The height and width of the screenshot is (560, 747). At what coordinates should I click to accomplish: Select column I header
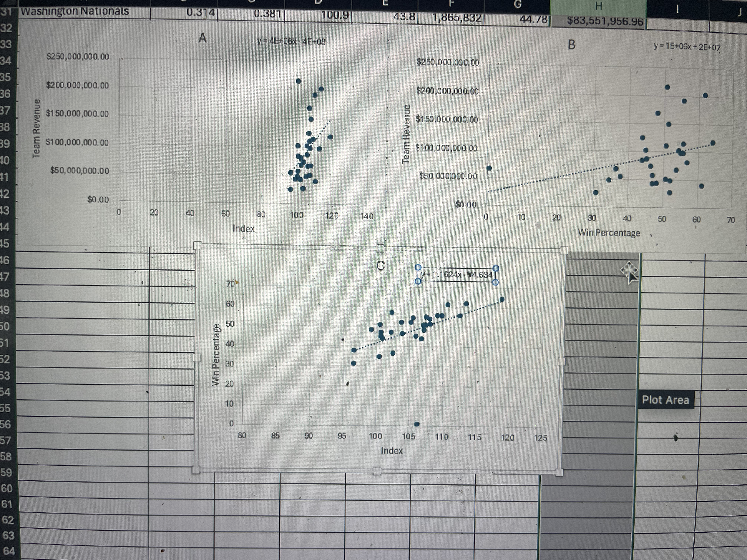pyautogui.click(x=678, y=9)
